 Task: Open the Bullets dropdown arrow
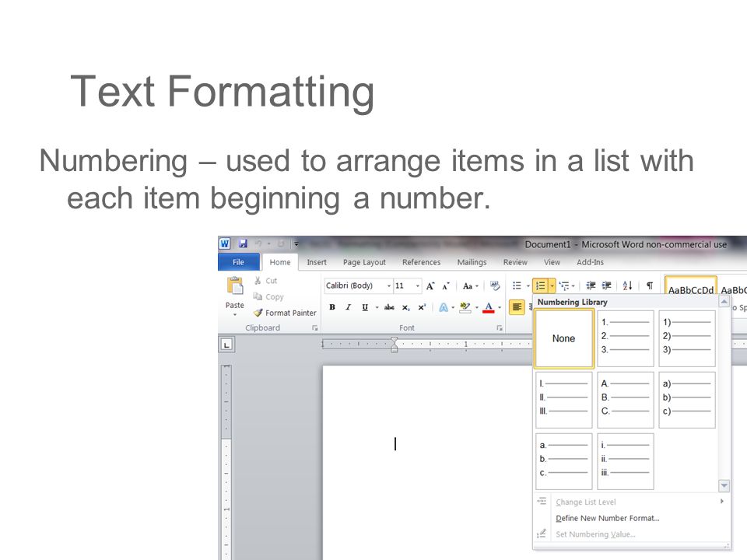tap(528, 285)
